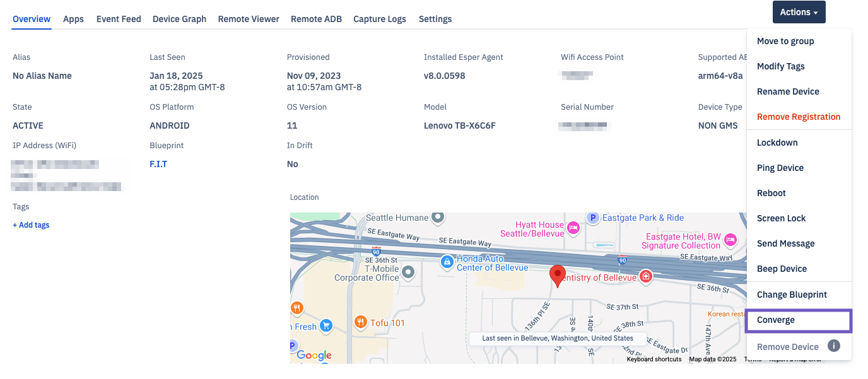Switch to the Device Graph tab
Viewport: 868px width, 379px height.
point(179,19)
